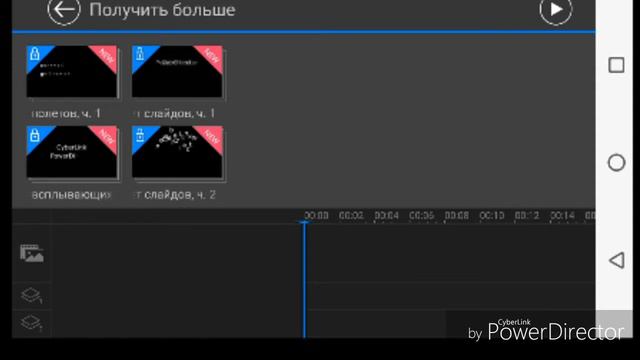Open the locked 'полетов, ч. 1' title template
The image size is (640, 360).
pyautogui.click(x=72, y=71)
